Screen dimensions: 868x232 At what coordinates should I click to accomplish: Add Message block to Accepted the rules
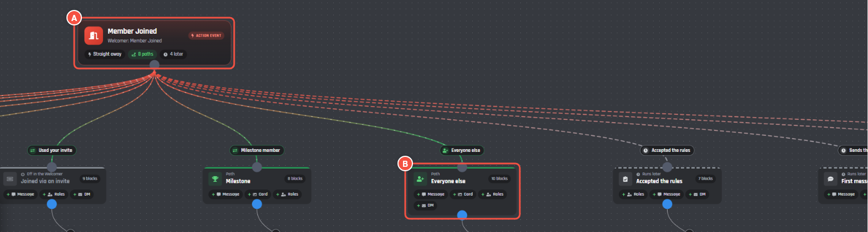[666, 194]
